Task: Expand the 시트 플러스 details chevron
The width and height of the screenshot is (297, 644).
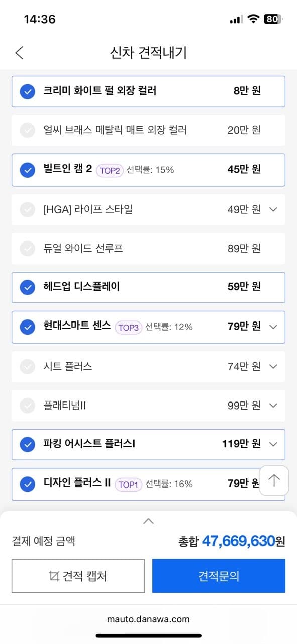Action: pyautogui.click(x=274, y=366)
